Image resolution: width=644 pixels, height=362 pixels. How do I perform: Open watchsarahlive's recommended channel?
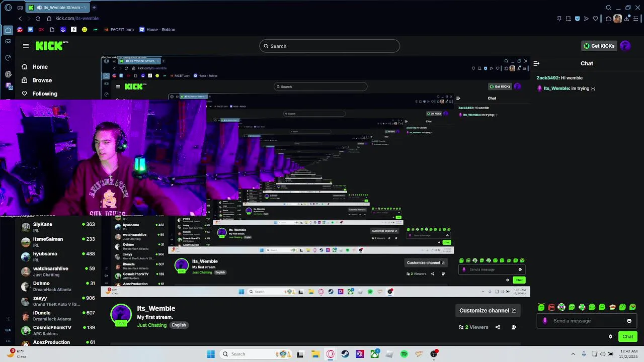tap(58, 271)
